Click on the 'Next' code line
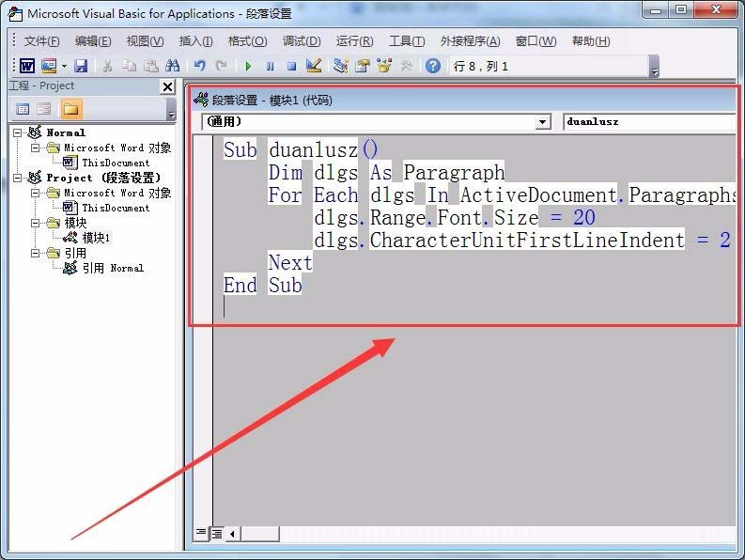745x560 pixels. [x=290, y=262]
